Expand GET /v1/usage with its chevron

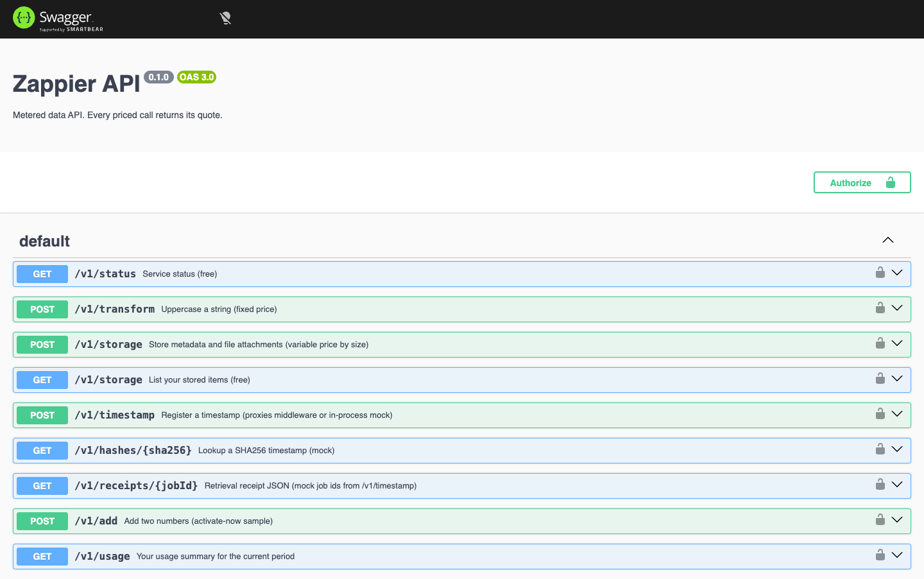pyautogui.click(x=897, y=555)
